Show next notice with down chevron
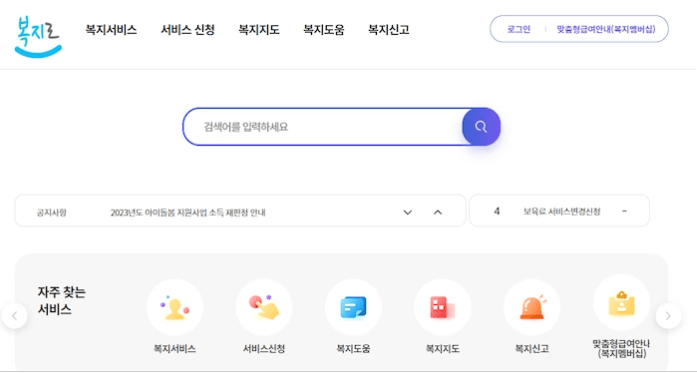Image resolution: width=697 pixels, height=373 pixels. point(408,212)
